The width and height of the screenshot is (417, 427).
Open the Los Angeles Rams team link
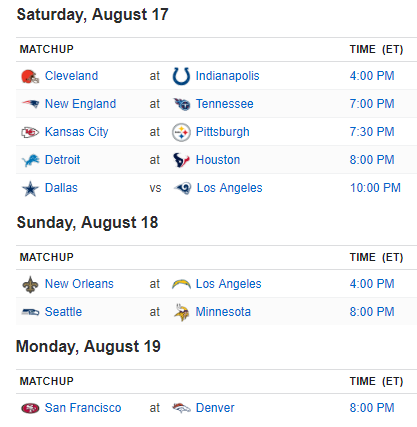pyautogui.click(x=229, y=188)
